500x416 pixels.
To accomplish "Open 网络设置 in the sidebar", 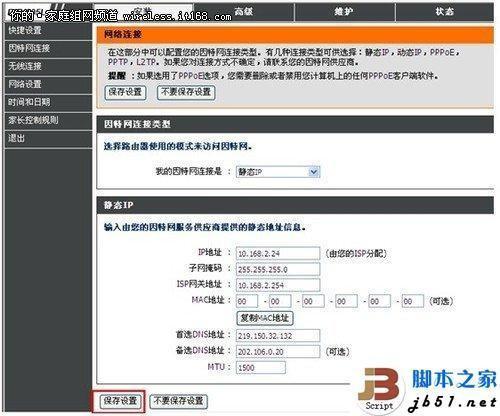I will click(x=48, y=85).
